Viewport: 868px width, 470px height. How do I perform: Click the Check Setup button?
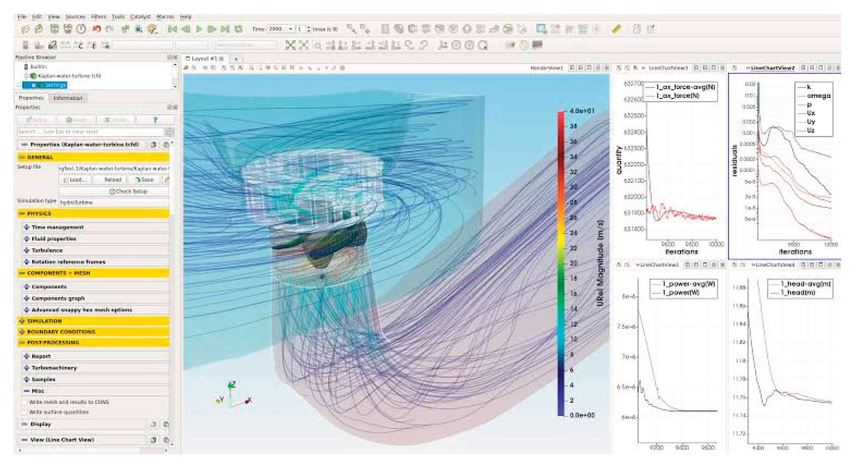click(x=128, y=191)
